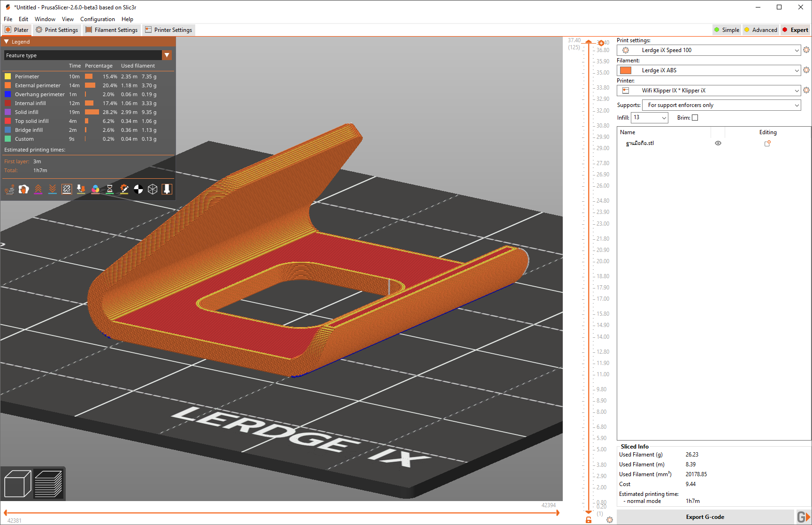Click the send G-code to printer icon
The height and width of the screenshot is (525, 812).
tap(804, 517)
